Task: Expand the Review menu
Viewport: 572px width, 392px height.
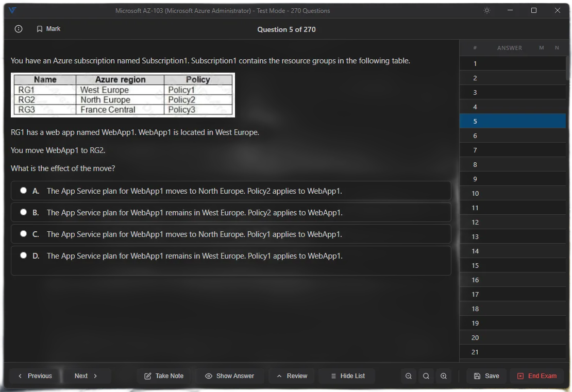Action: coord(292,376)
